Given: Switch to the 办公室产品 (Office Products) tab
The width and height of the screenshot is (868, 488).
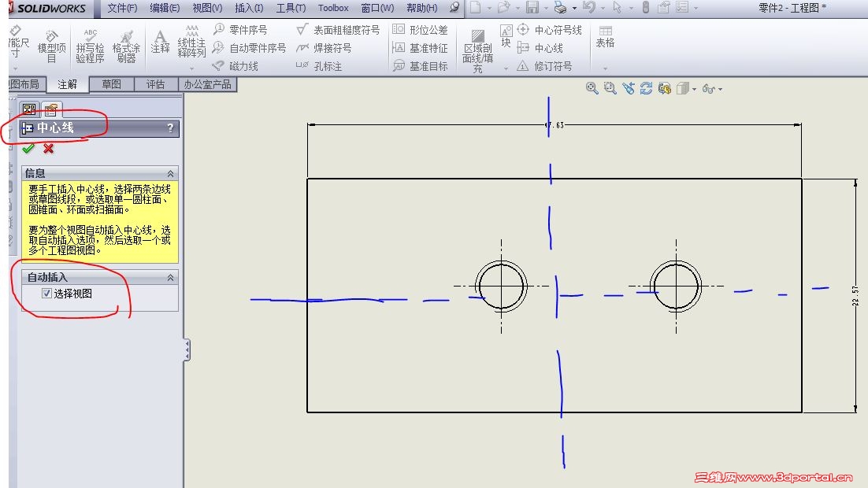Looking at the screenshot, I should coord(208,84).
